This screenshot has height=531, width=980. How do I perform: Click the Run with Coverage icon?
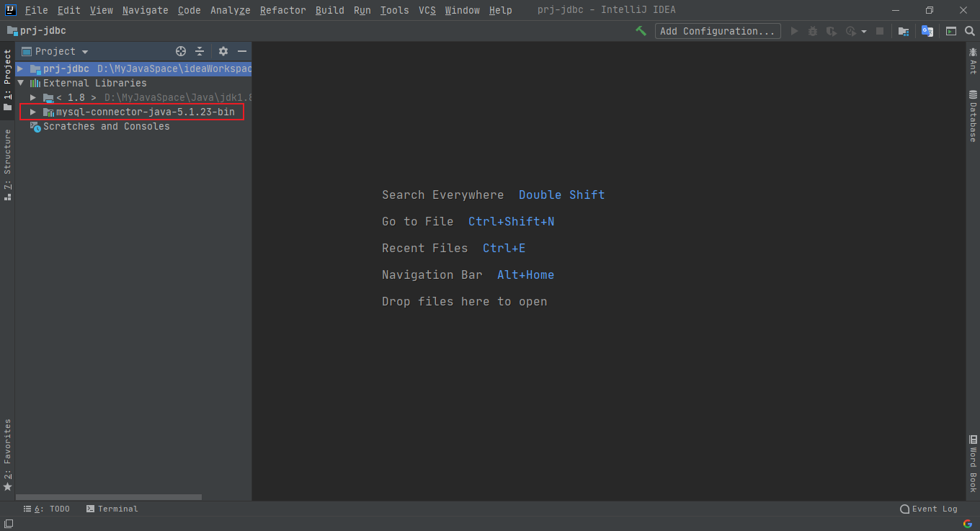pyautogui.click(x=832, y=31)
